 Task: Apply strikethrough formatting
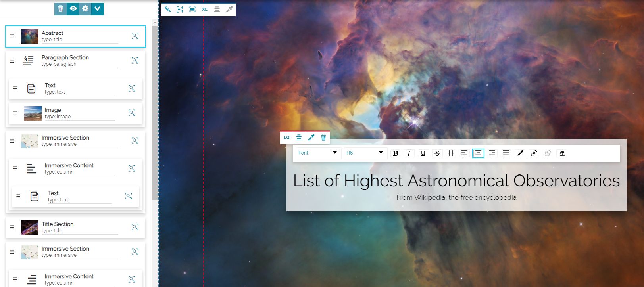[x=437, y=153]
